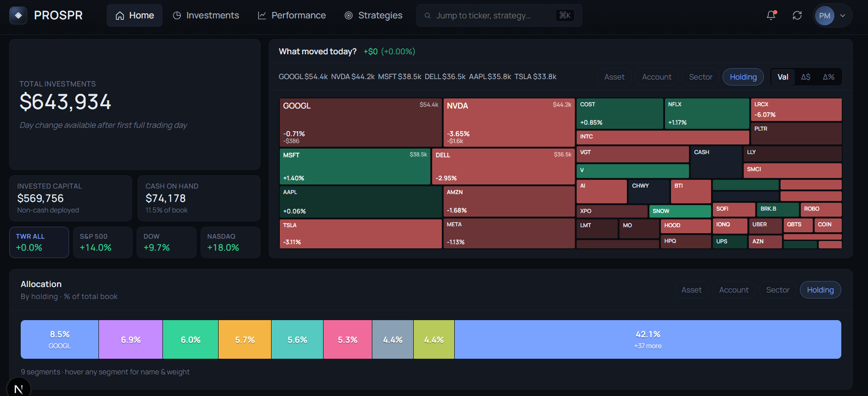Click the NVDA $44.2k ticker summary
The height and width of the screenshot is (396, 868).
point(353,77)
